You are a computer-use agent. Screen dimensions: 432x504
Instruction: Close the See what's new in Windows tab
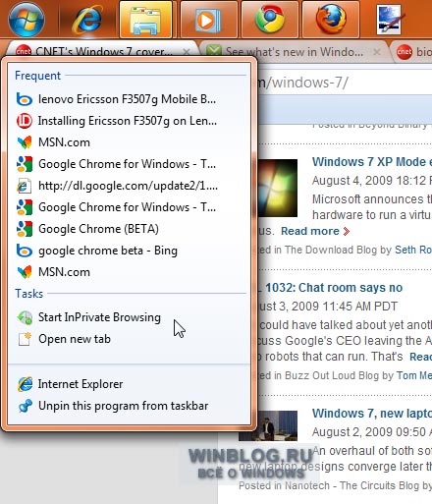[377, 52]
